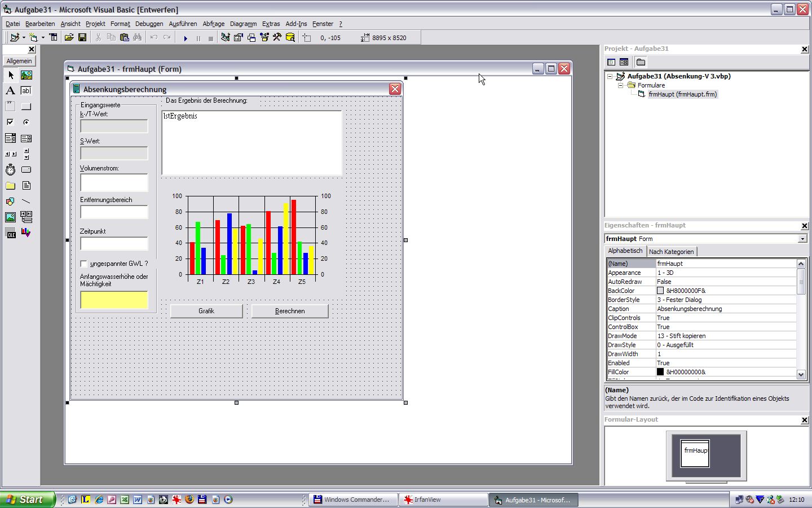This screenshot has width=812, height=508.
Task: Click the Volumenstrom input field
Action: point(114,183)
